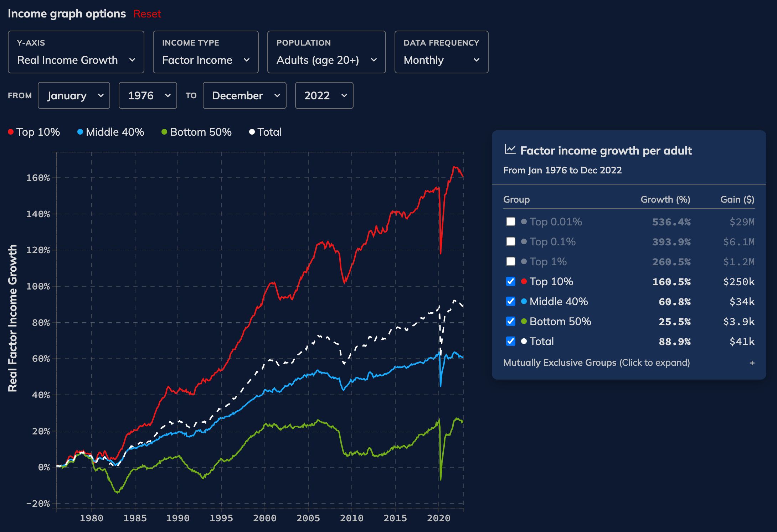Uncheck the Bottom 50% checkbox

[510, 321]
